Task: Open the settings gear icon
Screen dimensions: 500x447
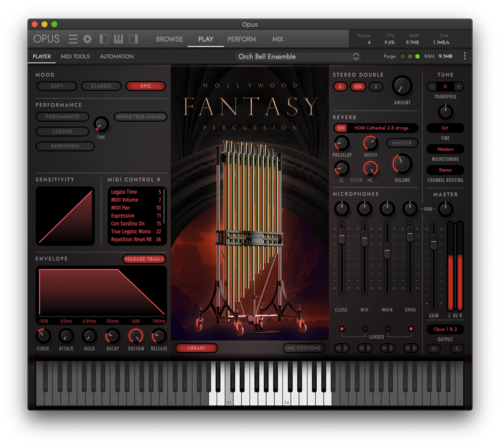Action: [87, 39]
